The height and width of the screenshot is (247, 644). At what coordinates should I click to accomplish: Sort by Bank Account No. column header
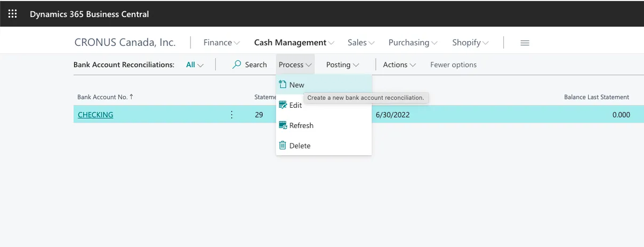coord(105,97)
